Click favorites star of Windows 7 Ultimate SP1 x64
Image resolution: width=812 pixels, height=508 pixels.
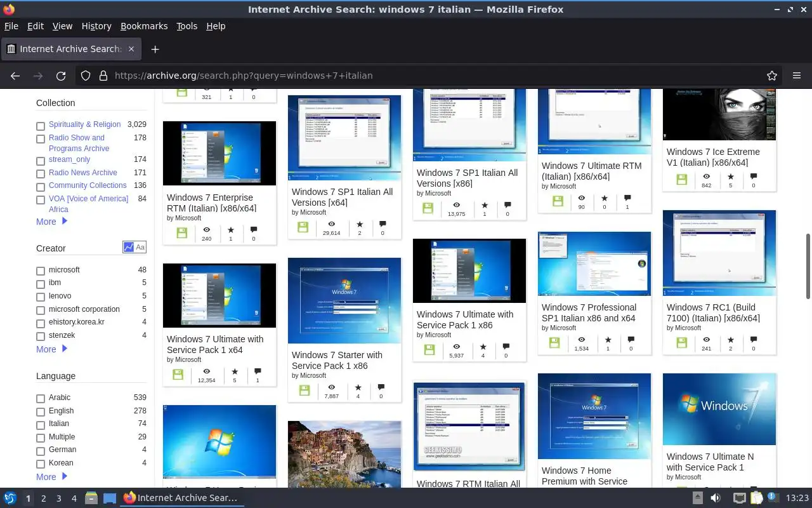(235, 371)
